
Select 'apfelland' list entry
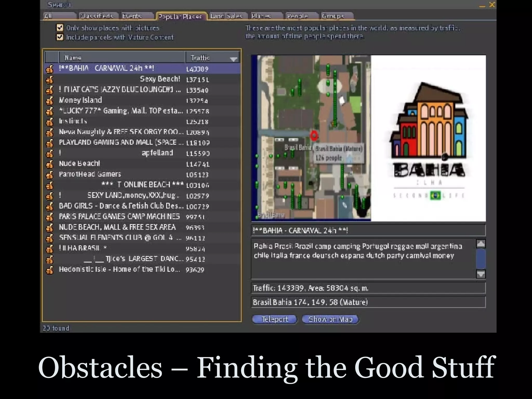[142, 153]
